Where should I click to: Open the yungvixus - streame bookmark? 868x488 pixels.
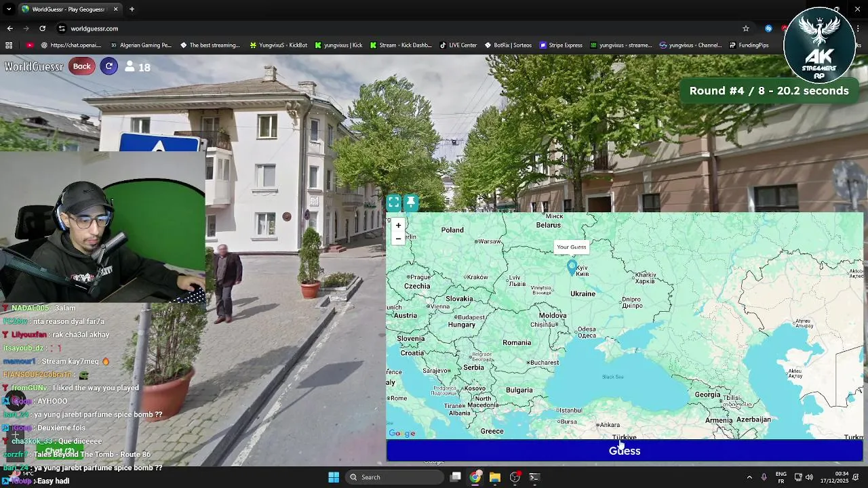[x=620, y=45]
